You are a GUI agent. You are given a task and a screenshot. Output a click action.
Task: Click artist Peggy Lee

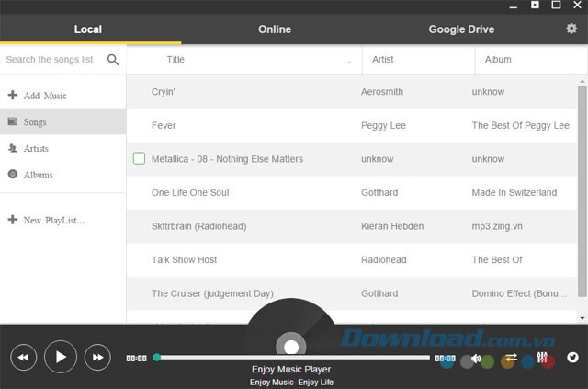tap(383, 125)
